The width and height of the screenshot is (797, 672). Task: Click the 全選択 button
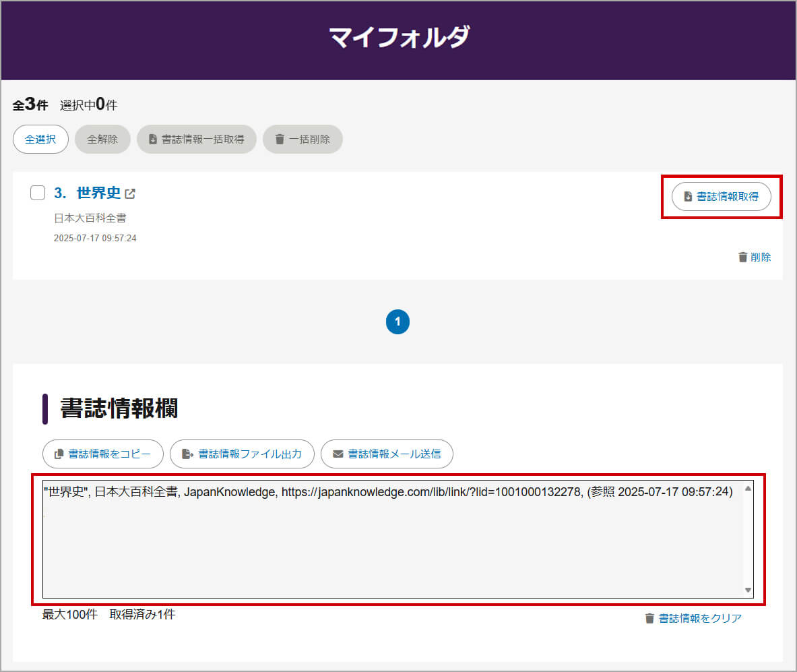point(40,139)
